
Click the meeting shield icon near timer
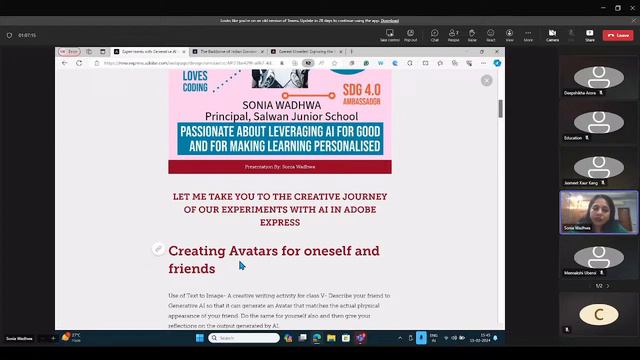coord(9,36)
